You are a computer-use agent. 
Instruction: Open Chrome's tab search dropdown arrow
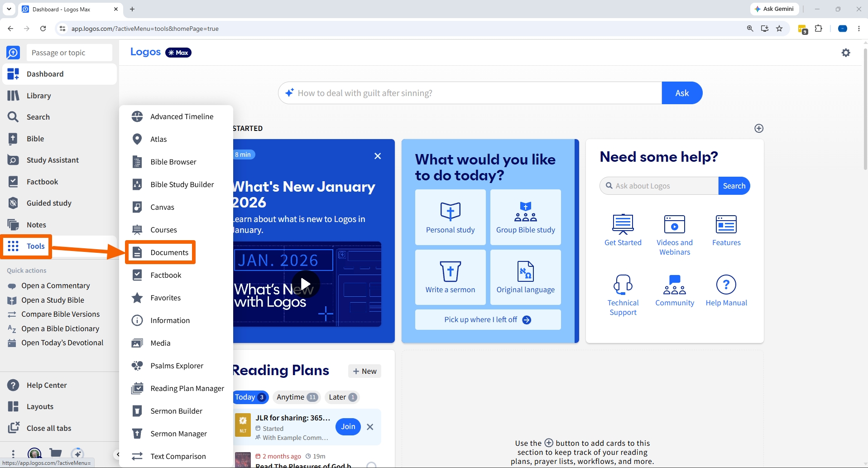[9, 9]
